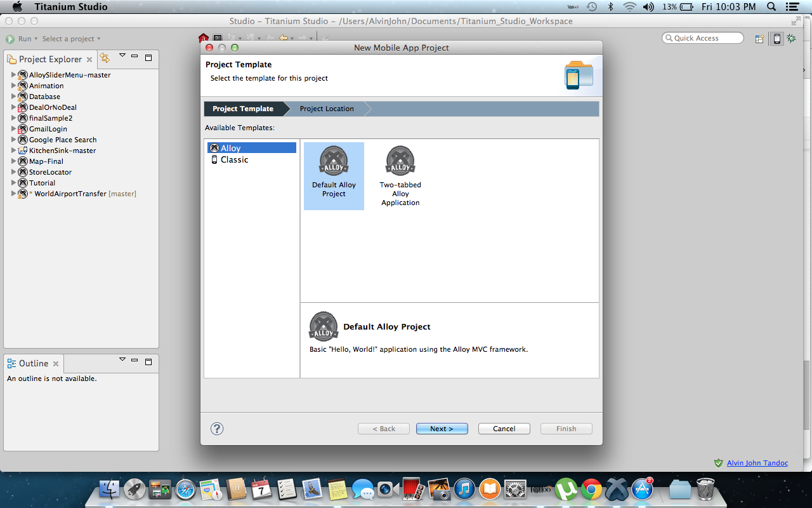The width and height of the screenshot is (812, 508).
Task: Switch to the Project Location step
Action: pyautogui.click(x=327, y=109)
